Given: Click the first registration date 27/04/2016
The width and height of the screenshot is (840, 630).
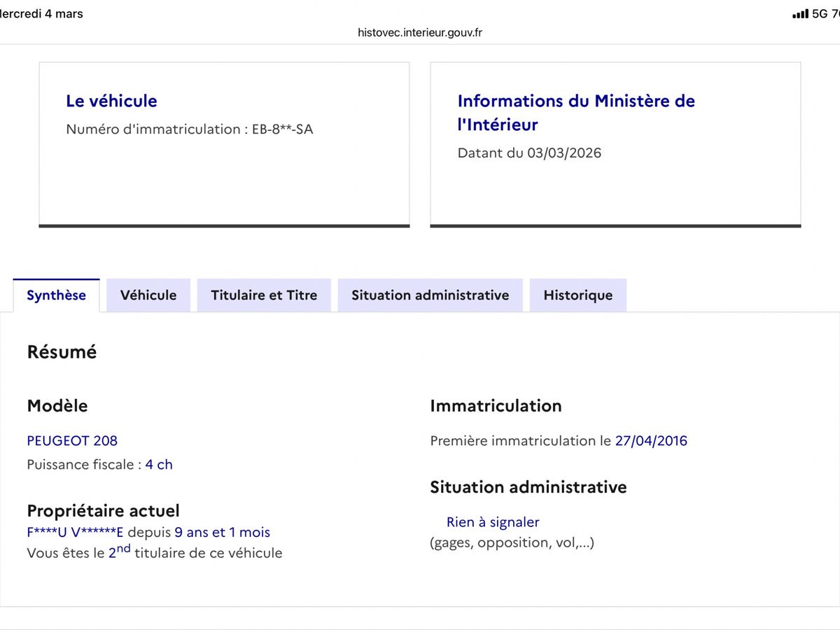Looking at the screenshot, I should click(x=651, y=440).
